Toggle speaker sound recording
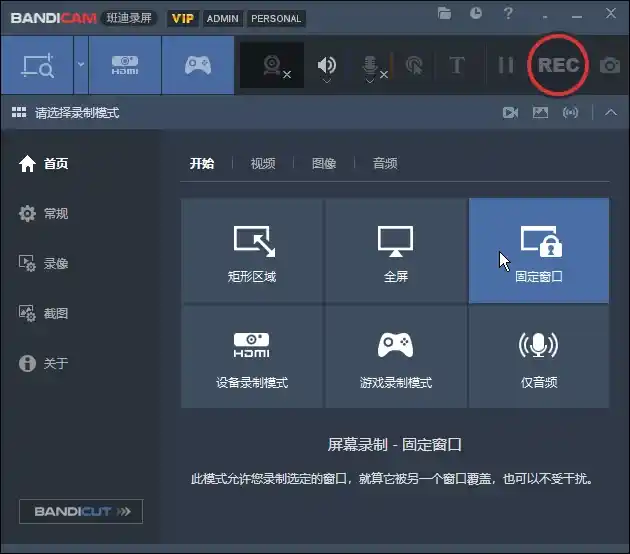Screen dimensions: 630x554 [x=327, y=63]
